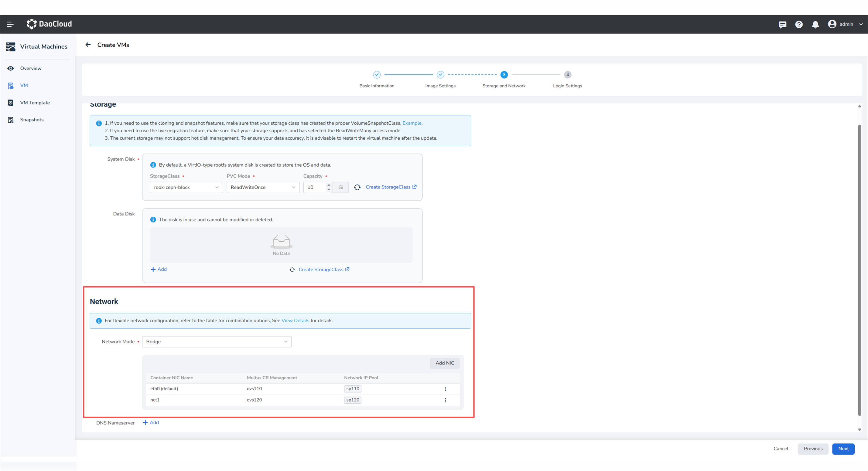868x471 pixels.
Task: Click the Previous button
Action: (813, 449)
